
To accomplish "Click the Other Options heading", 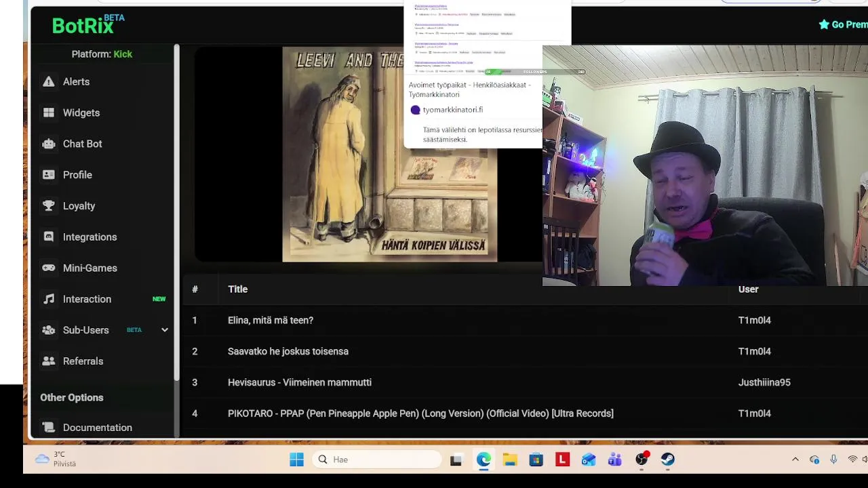I will 72,398.
